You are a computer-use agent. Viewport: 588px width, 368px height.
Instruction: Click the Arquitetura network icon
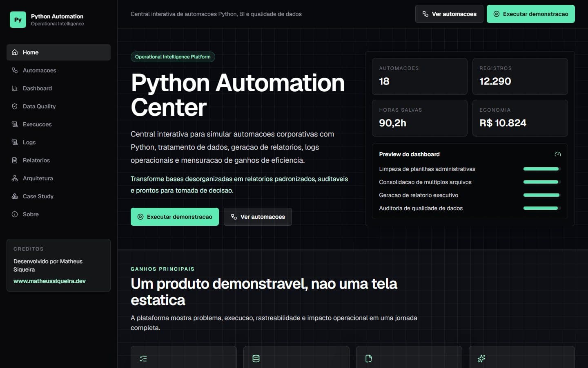click(x=15, y=178)
